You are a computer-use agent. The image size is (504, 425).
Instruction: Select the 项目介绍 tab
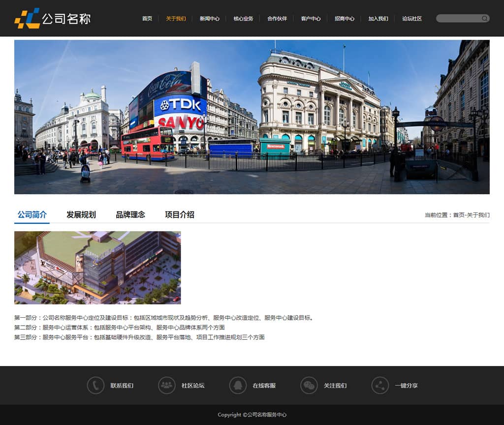(x=180, y=214)
